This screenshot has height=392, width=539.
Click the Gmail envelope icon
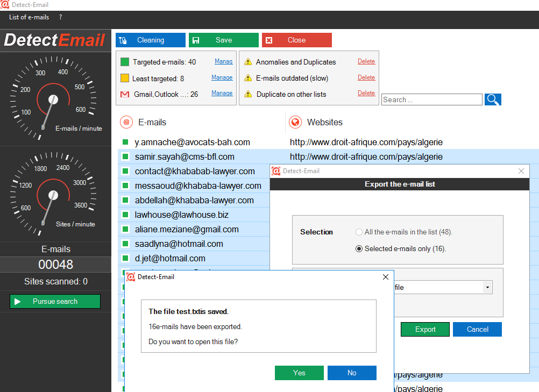(125, 94)
